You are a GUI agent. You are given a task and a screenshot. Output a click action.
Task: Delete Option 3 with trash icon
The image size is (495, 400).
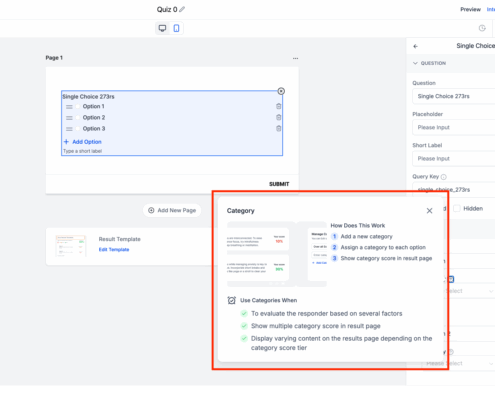point(279,129)
